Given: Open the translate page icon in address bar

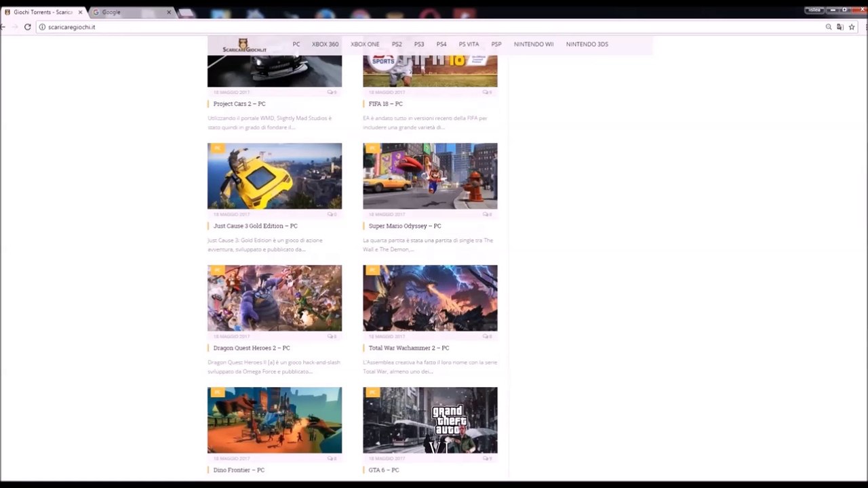Looking at the screenshot, I should (840, 27).
